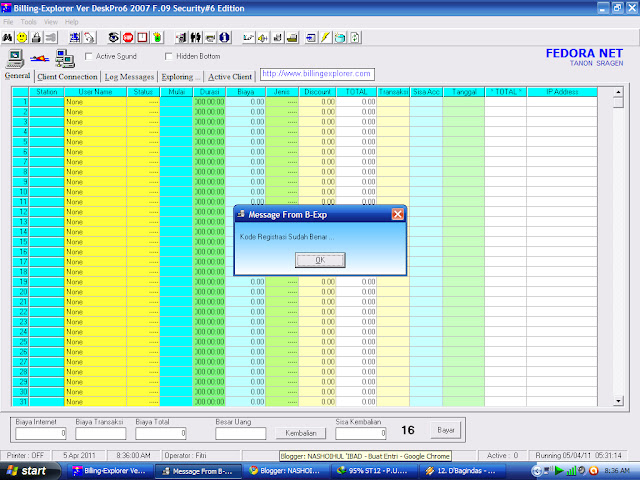Open the Tools menu
The height and width of the screenshot is (480, 640).
(x=29, y=22)
